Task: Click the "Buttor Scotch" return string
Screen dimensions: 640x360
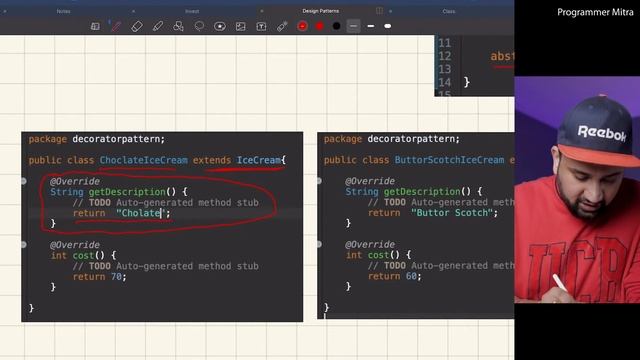Action: tap(452, 213)
